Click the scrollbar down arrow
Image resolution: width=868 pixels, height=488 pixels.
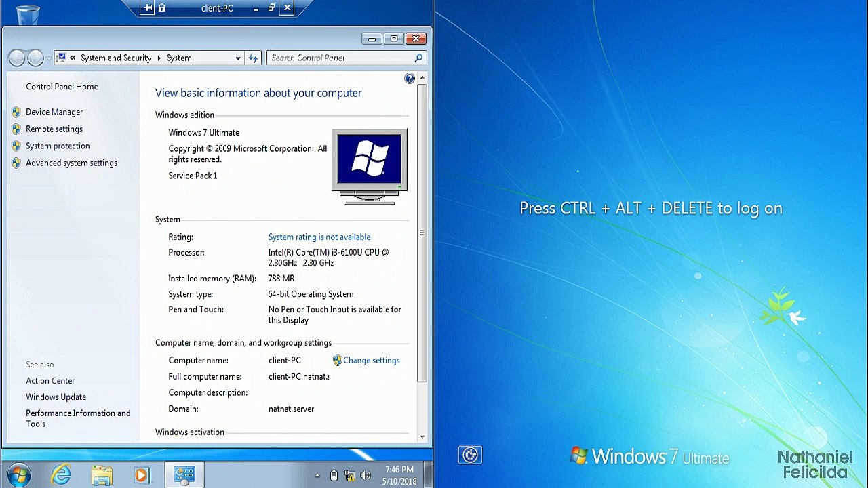tap(422, 436)
